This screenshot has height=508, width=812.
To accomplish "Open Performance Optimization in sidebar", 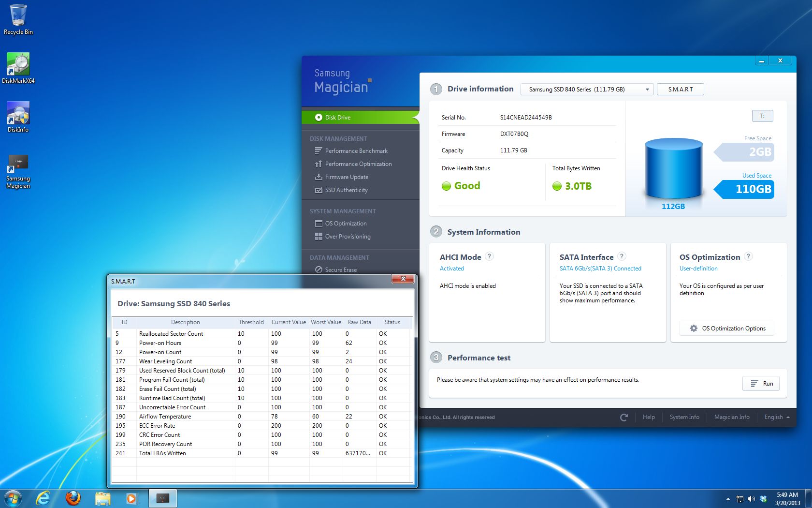I will [358, 164].
